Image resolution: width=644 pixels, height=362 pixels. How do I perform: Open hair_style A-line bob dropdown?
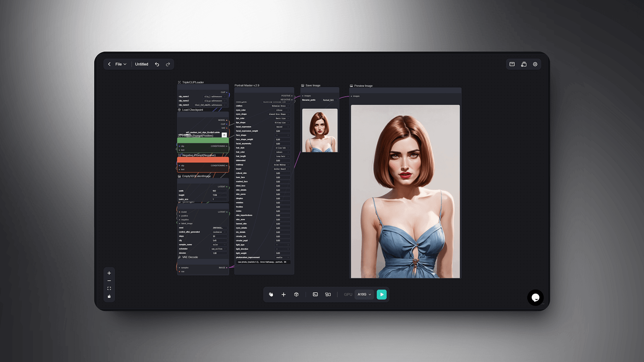click(282, 148)
